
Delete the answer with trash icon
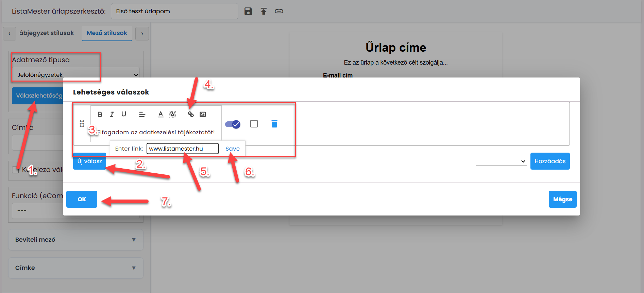coord(274,124)
